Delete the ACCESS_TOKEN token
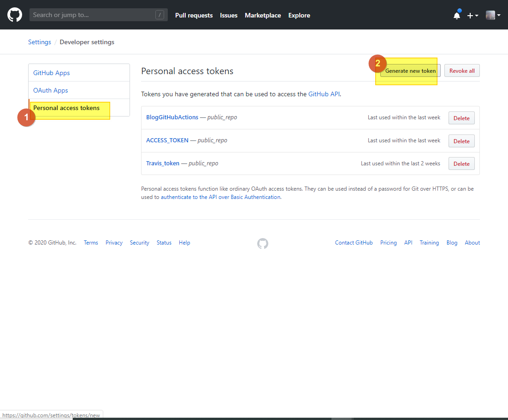Image resolution: width=508 pixels, height=420 pixels. (x=461, y=141)
